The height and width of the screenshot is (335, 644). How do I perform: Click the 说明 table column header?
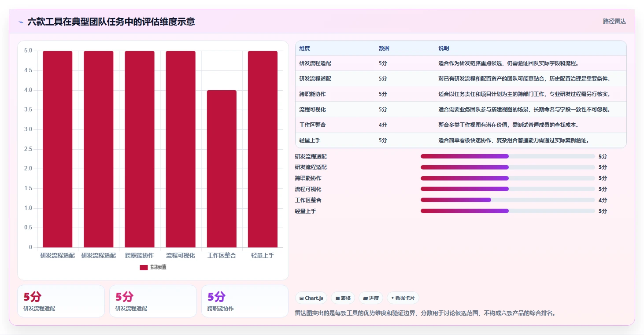pos(444,48)
